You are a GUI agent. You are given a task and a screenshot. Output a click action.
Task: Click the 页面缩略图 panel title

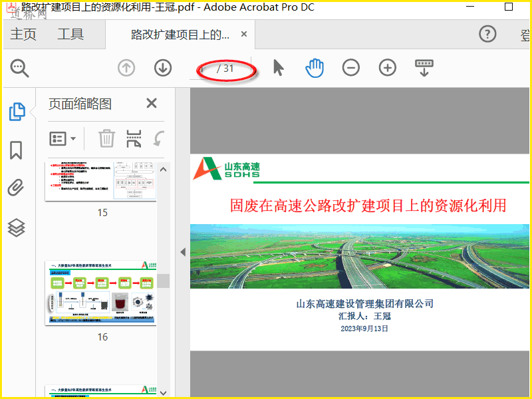coord(80,104)
